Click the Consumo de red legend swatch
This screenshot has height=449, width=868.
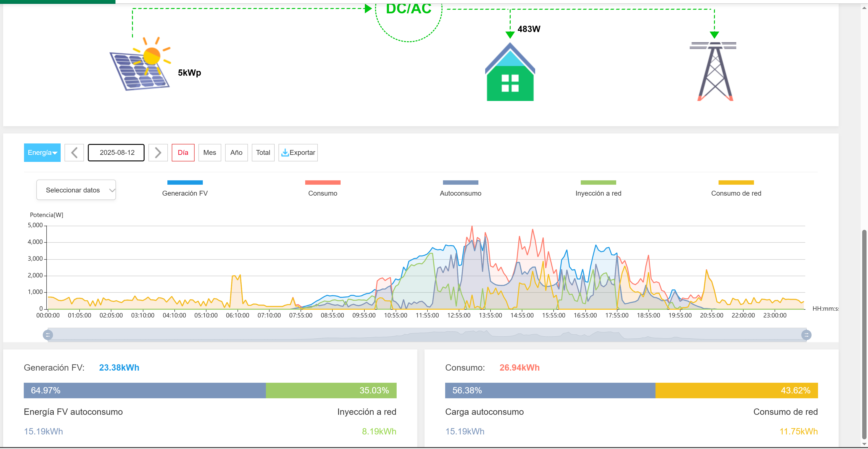pyautogui.click(x=736, y=183)
